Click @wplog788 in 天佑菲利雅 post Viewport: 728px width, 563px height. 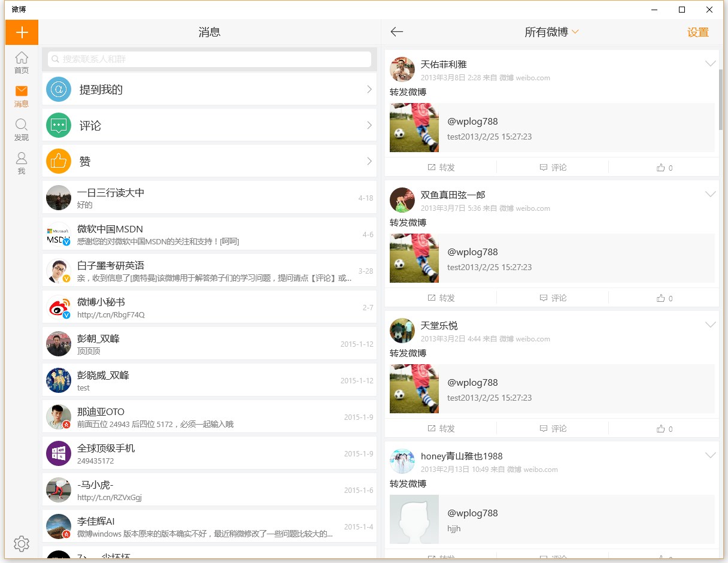[x=472, y=122]
